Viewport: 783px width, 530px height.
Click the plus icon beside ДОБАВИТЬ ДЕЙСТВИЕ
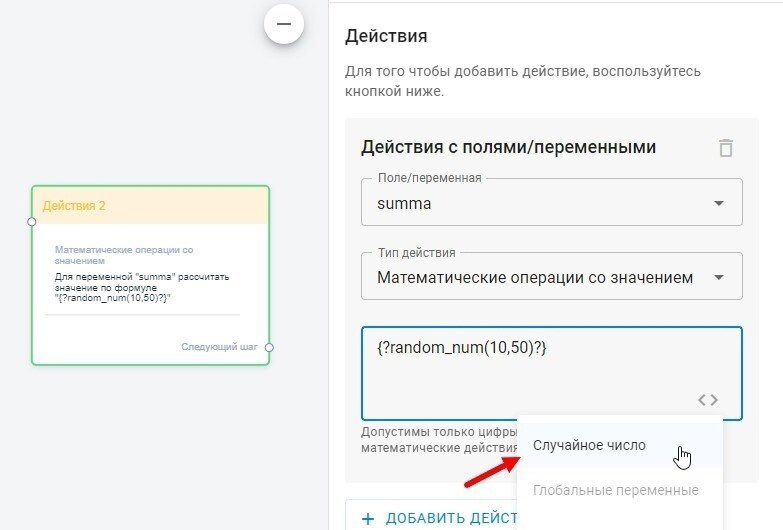click(x=368, y=518)
